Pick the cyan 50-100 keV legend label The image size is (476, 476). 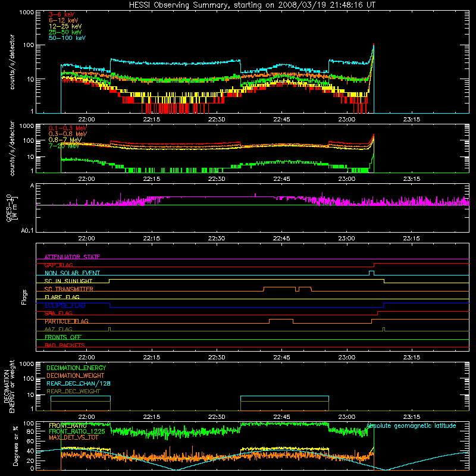point(67,38)
